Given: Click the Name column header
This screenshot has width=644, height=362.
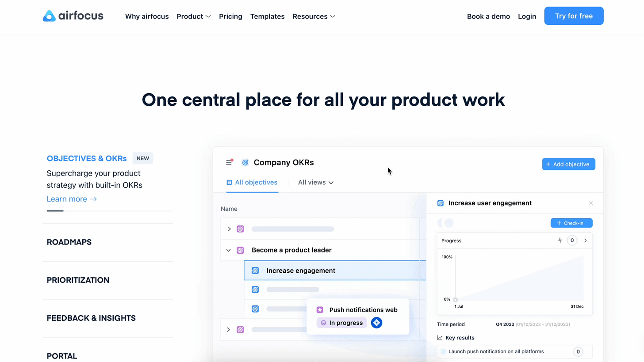Looking at the screenshot, I should click(x=229, y=209).
